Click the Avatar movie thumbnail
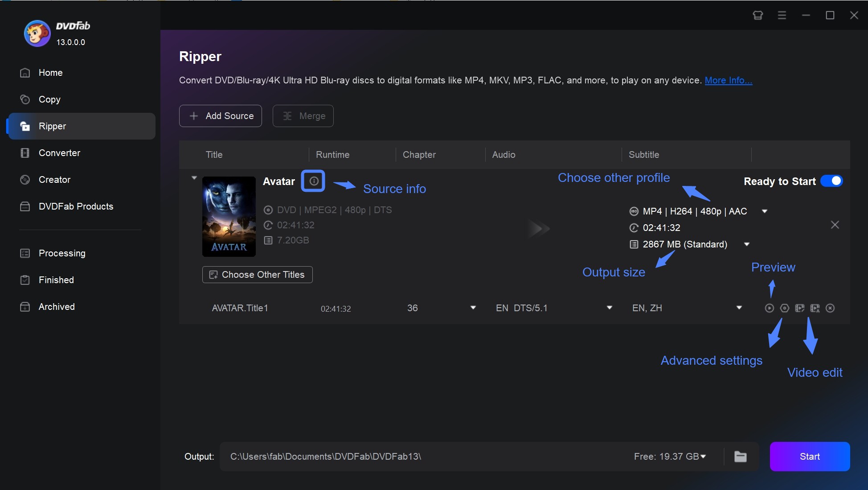This screenshot has width=868, height=490. pos(228,214)
